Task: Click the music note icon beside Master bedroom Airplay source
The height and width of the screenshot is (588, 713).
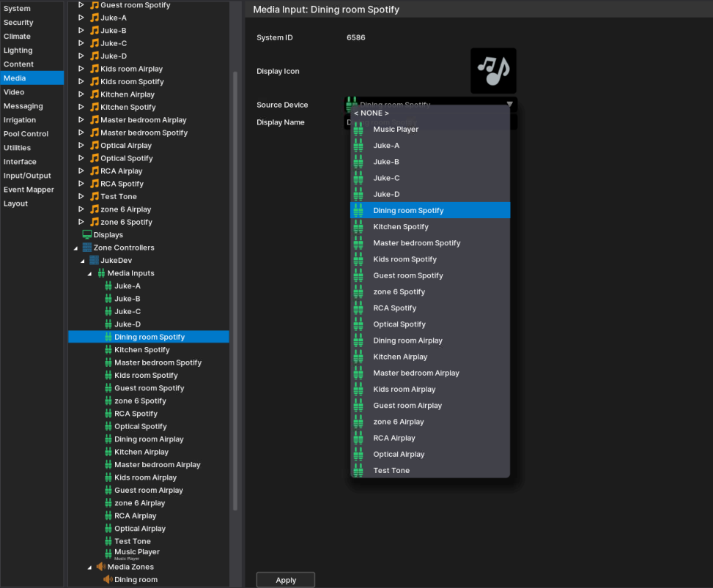Action: point(94,120)
